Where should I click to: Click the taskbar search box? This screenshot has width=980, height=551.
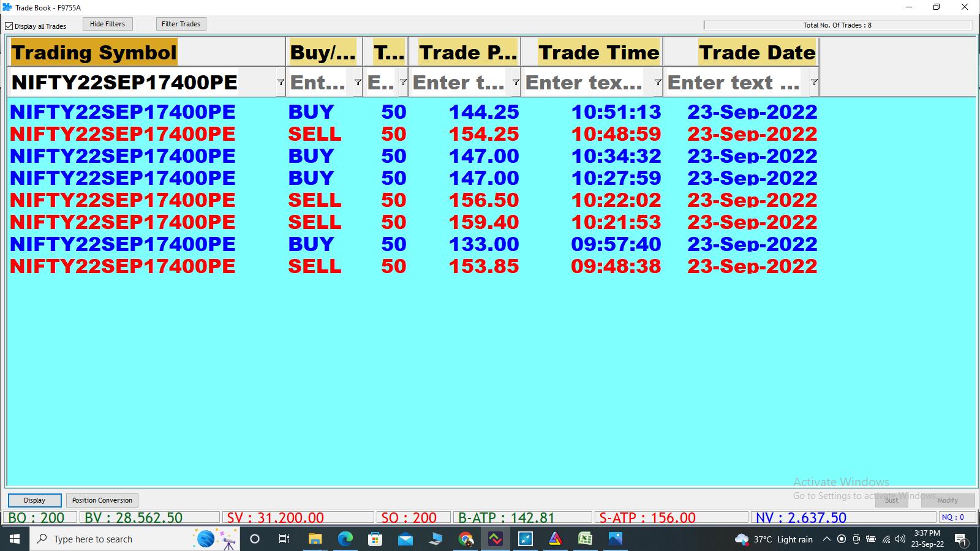click(x=135, y=539)
